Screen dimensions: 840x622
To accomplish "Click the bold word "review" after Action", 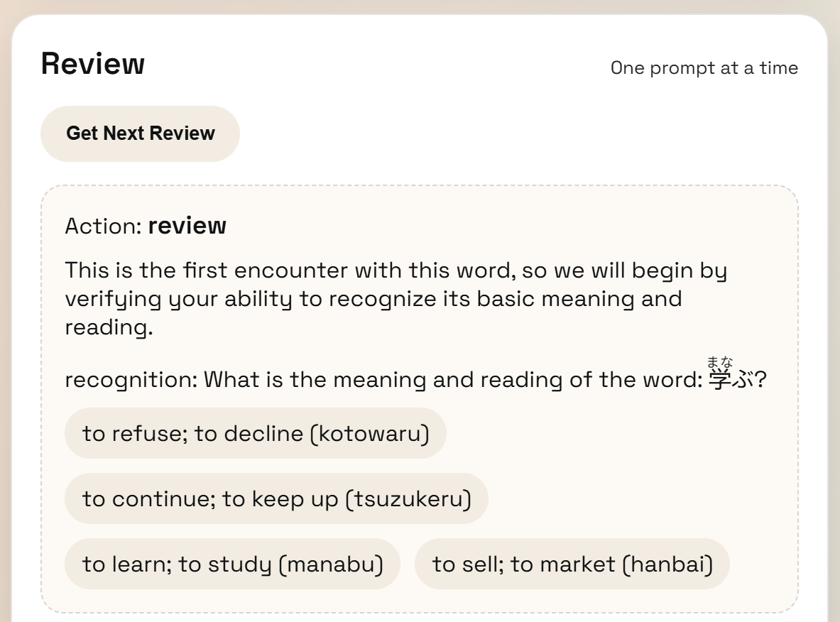I will tap(187, 226).
